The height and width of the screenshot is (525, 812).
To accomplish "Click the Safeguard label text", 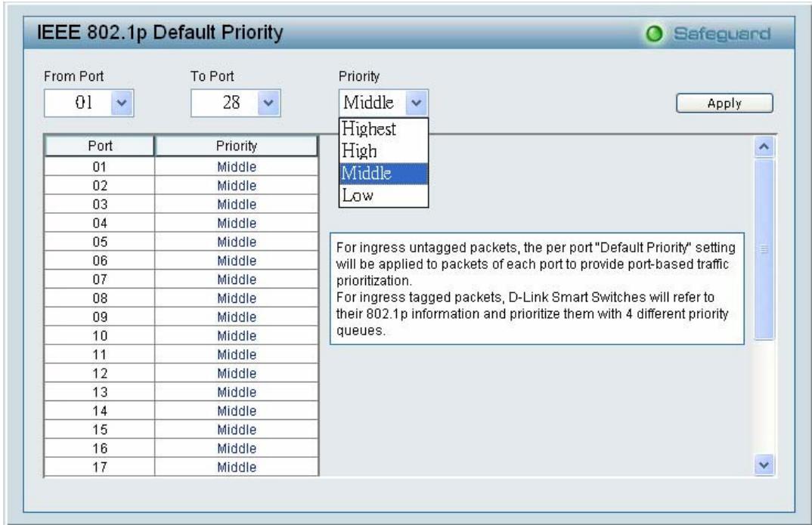I will coord(722,34).
